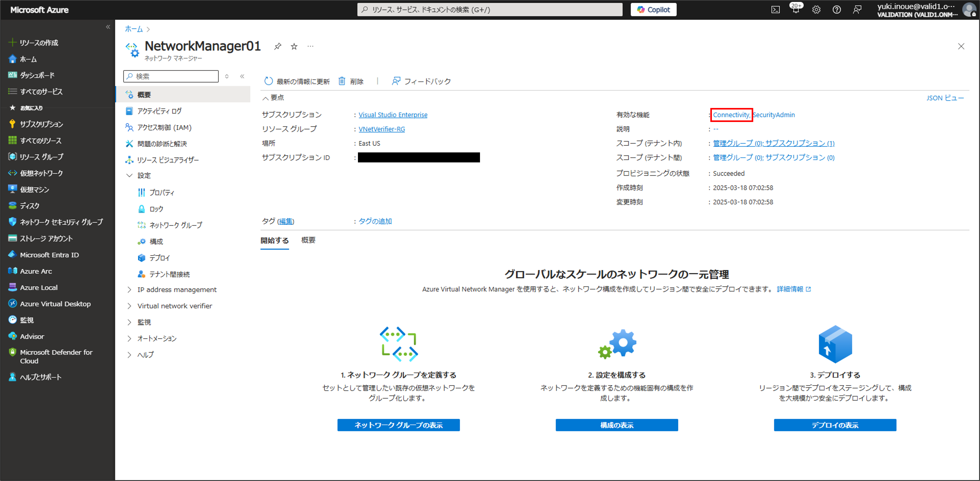The image size is (980, 481).
Task: Click the ホーム breadcrumb link
Action: 134,29
